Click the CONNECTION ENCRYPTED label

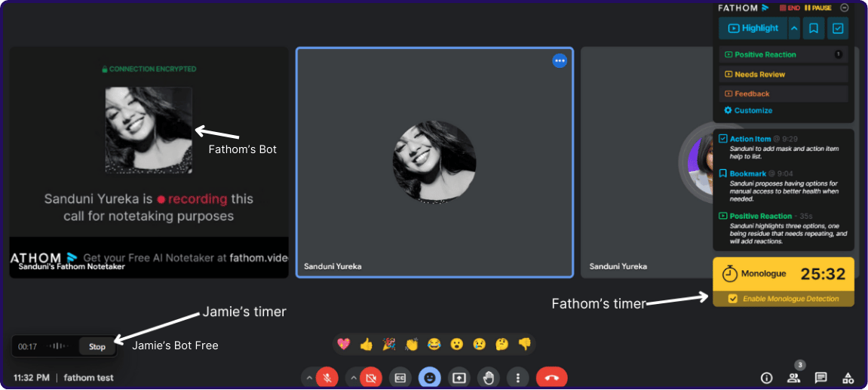tap(149, 69)
